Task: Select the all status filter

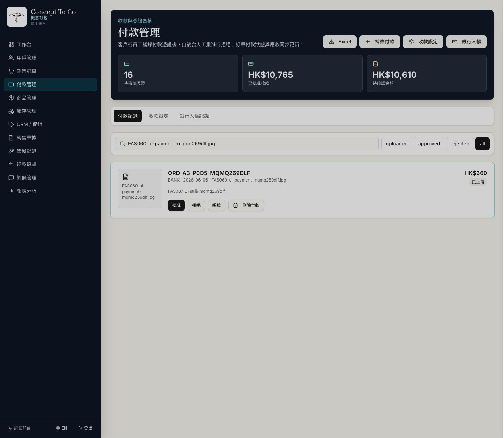Action: coord(482,144)
